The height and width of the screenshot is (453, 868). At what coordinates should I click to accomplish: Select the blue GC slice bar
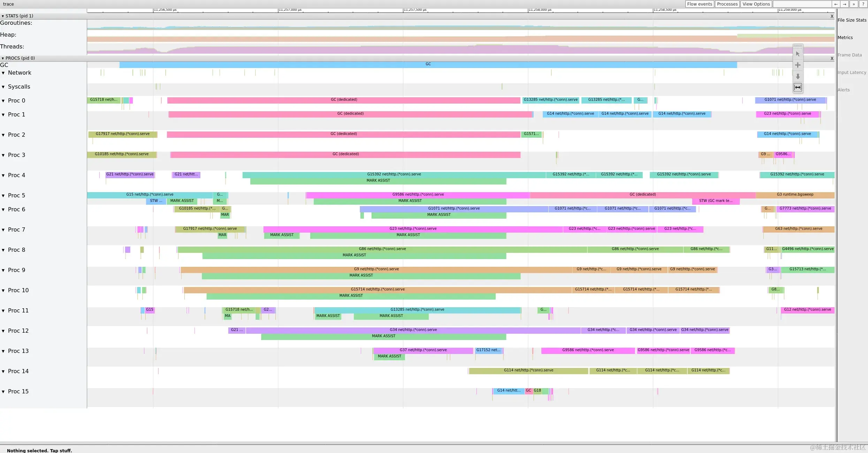pyautogui.click(x=428, y=64)
